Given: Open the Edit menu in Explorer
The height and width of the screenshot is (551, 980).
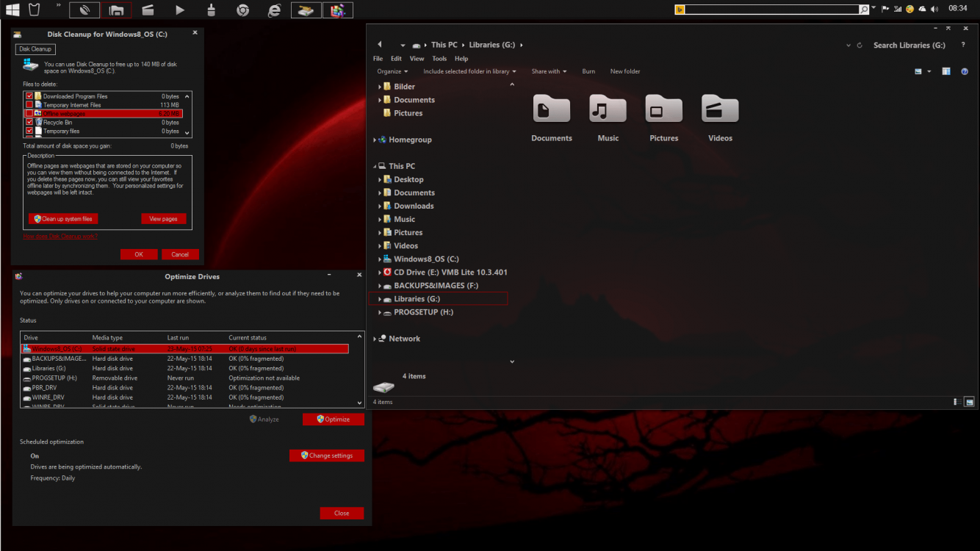Looking at the screenshot, I should [396, 59].
